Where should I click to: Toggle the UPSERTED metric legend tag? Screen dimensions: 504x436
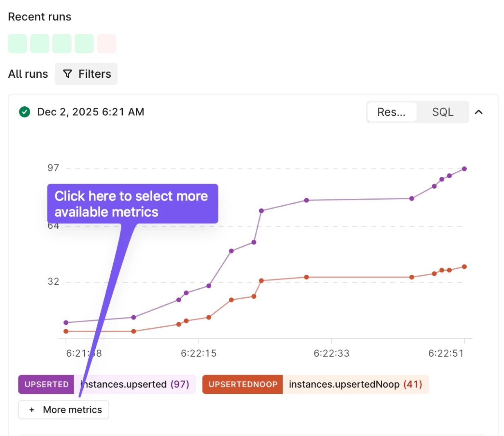pos(46,384)
